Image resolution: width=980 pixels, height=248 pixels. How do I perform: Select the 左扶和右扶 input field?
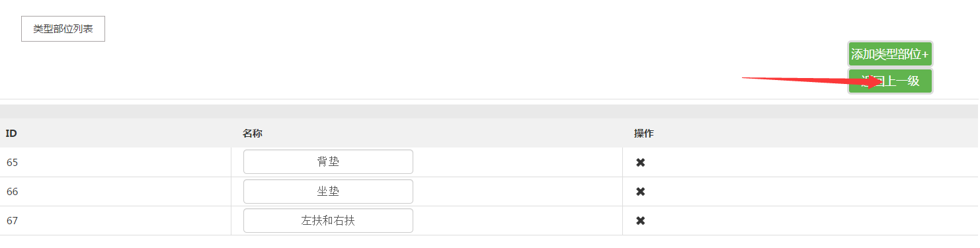[328, 220]
